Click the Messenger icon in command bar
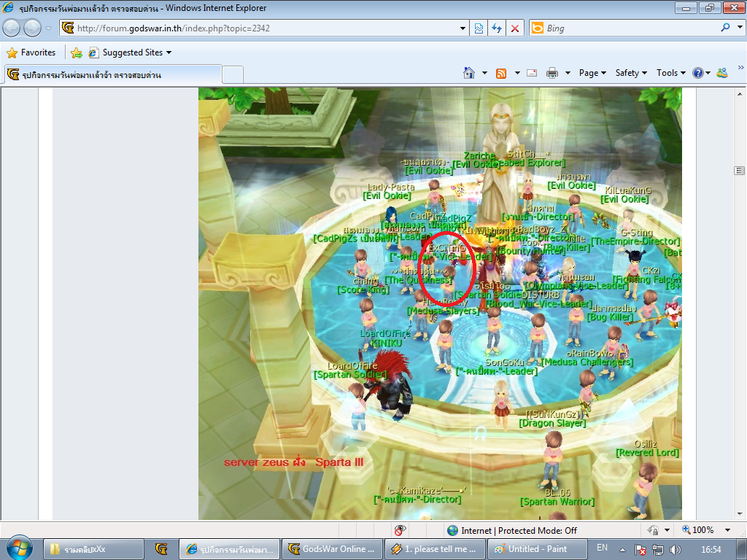 click(722, 73)
